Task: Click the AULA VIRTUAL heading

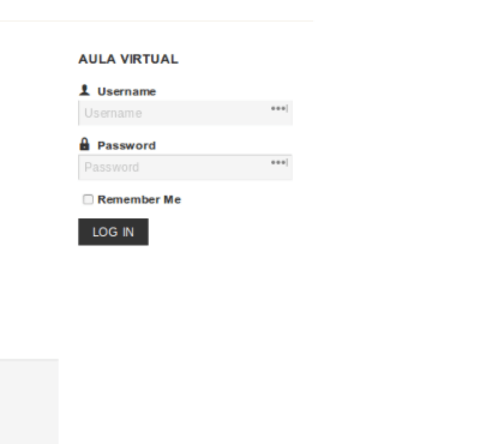Action: [x=128, y=59]
